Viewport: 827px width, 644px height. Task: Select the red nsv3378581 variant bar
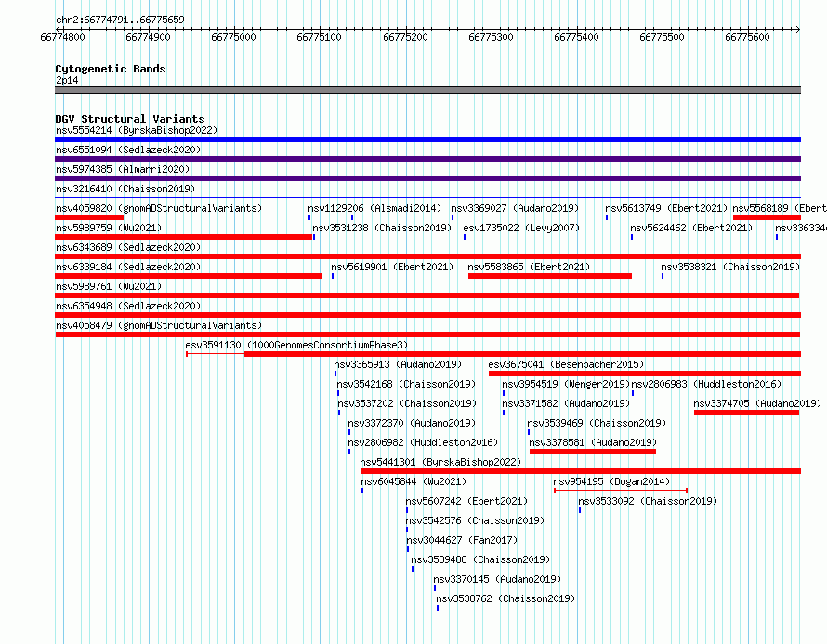(x=593, y=452)
